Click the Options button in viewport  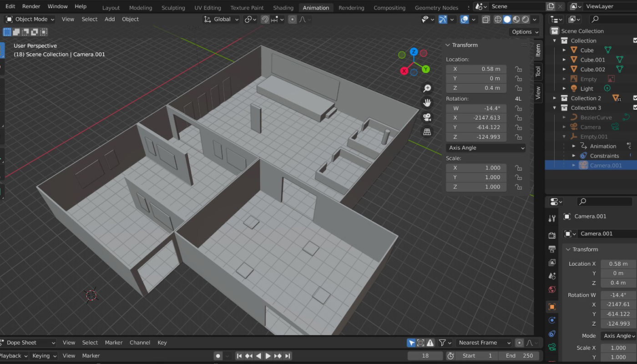pyautogui.click(x=525, y=32)
